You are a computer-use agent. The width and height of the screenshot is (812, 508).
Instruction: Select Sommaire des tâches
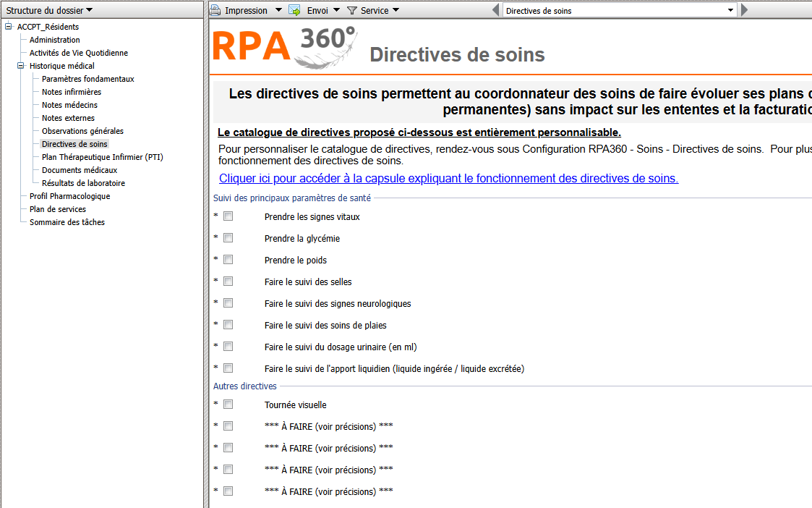[x=67, y=222]
